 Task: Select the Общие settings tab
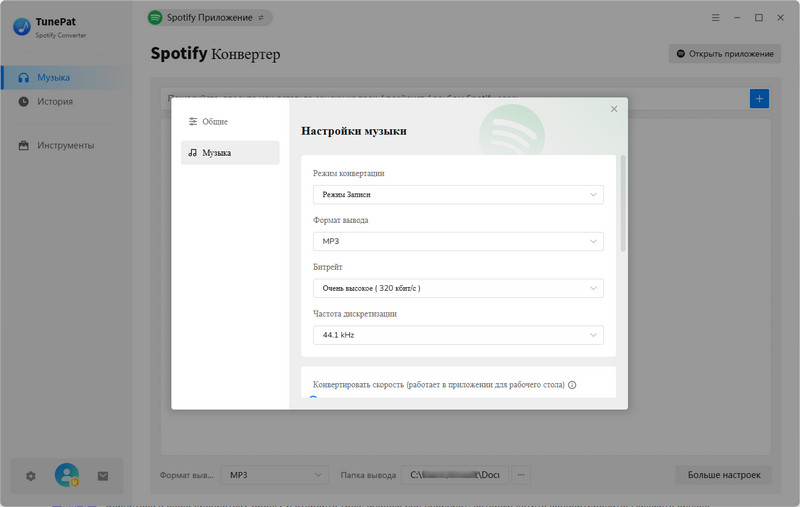click(x=230, y=121)
